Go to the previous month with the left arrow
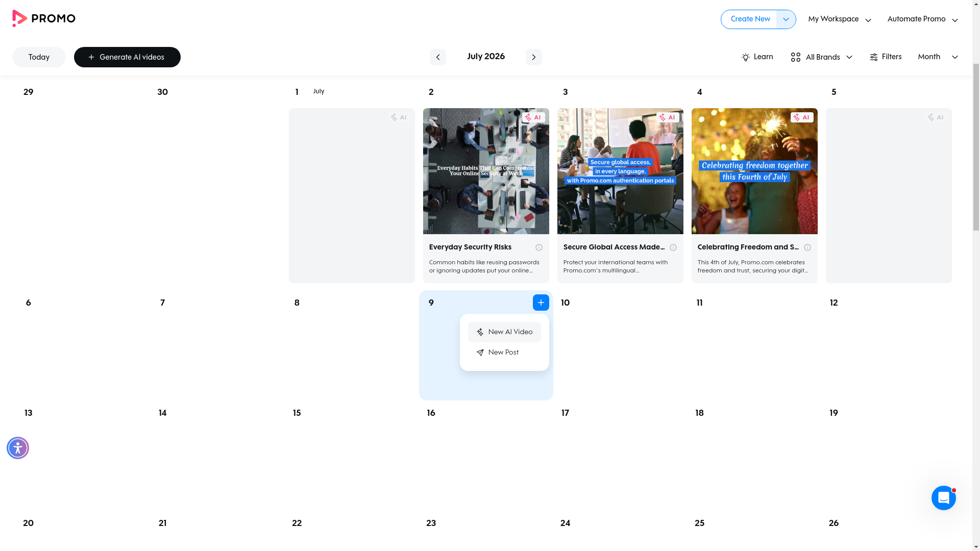 click(x=437, y=57)
